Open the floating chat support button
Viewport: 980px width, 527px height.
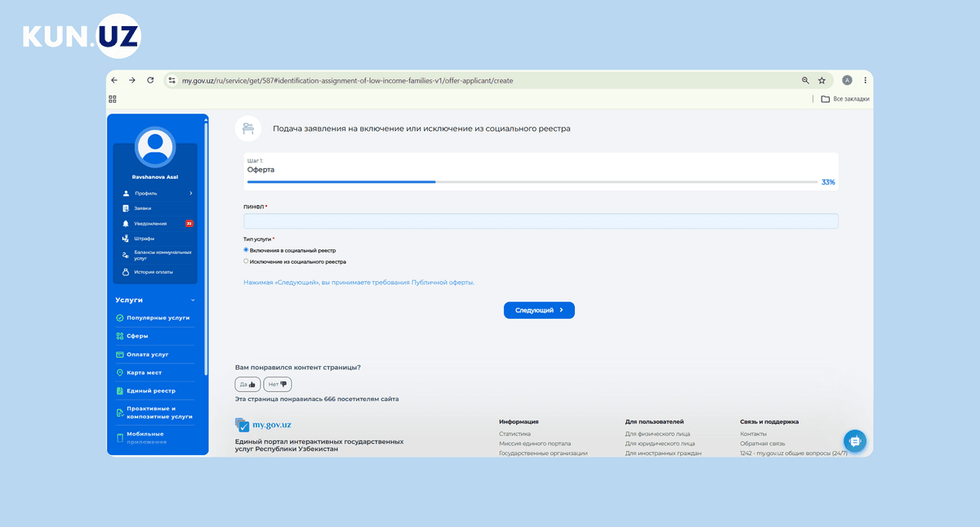pyautogui.click(x=855, y=441)
